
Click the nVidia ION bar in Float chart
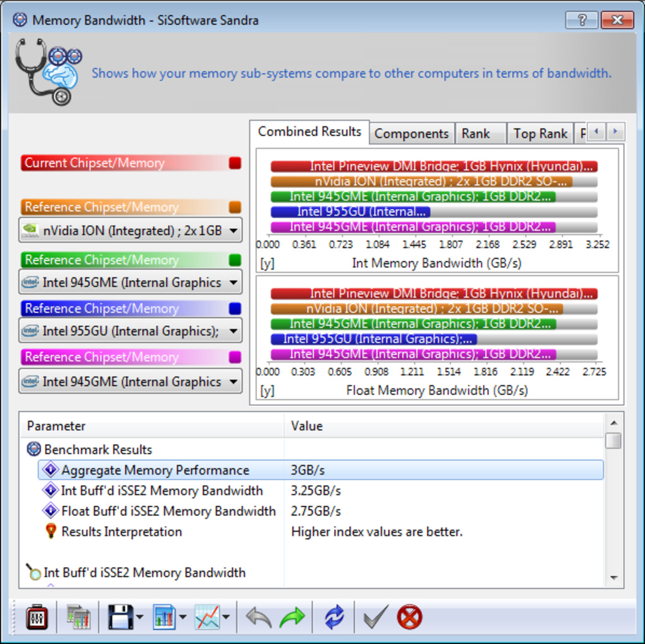(x=417, y=309)
